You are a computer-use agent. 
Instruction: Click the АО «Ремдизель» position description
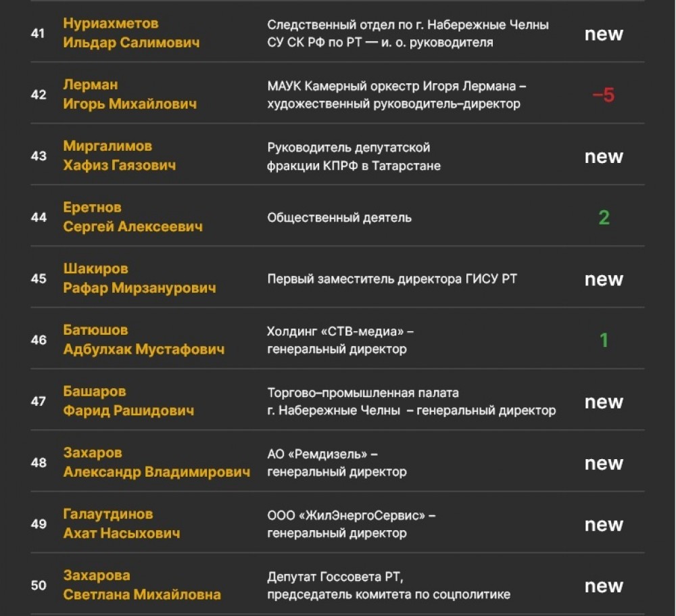(x=337, y=463)
